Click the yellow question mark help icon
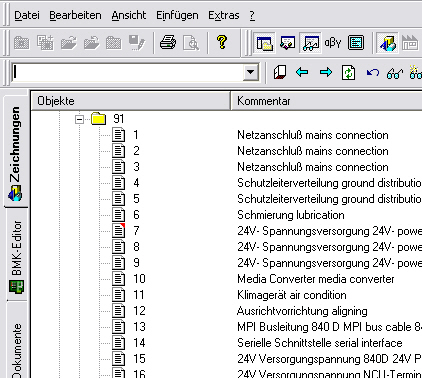422x378 pixels. [222, 42]
